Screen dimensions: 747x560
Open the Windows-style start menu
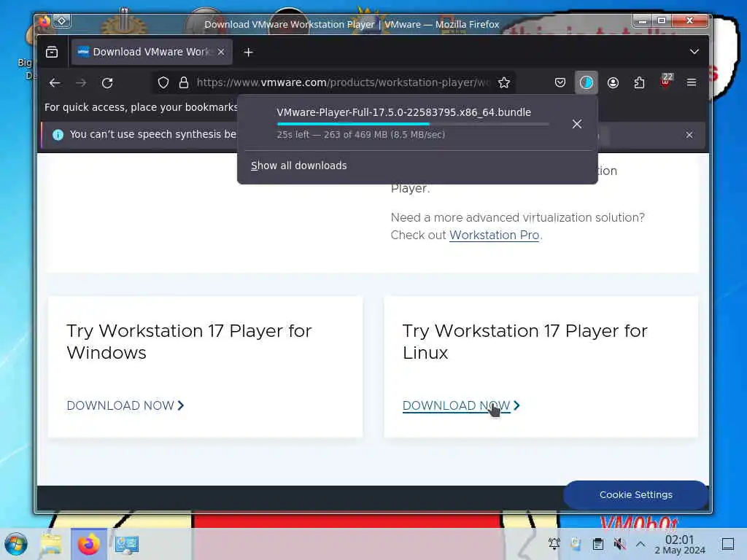click(16, 544)
